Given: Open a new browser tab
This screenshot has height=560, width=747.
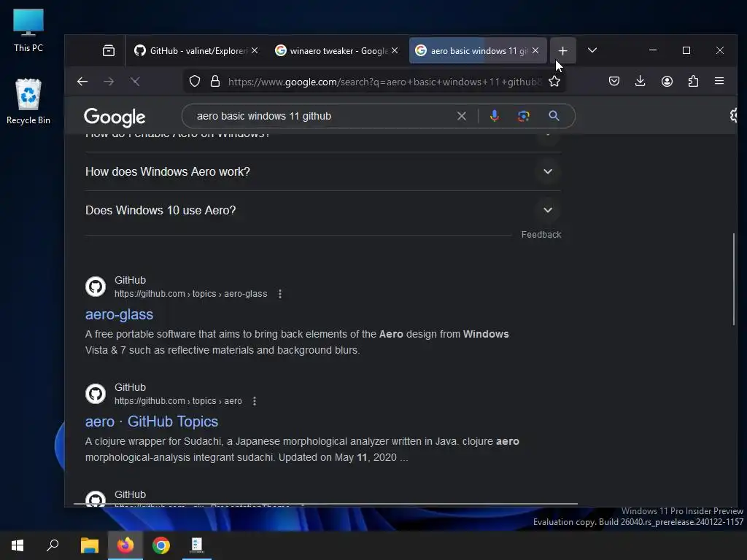Looking at the screenshot, I should (x=562, y=50).
